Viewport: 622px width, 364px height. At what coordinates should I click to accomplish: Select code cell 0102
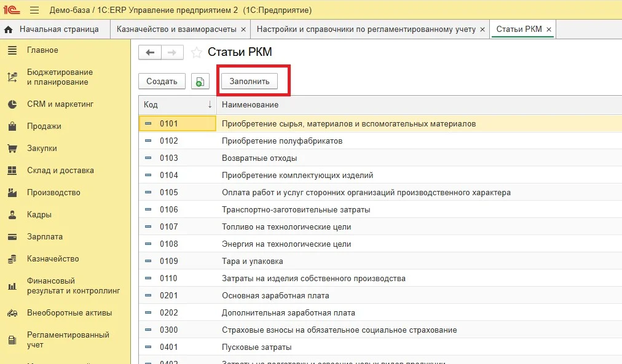[x=177, y=141]
